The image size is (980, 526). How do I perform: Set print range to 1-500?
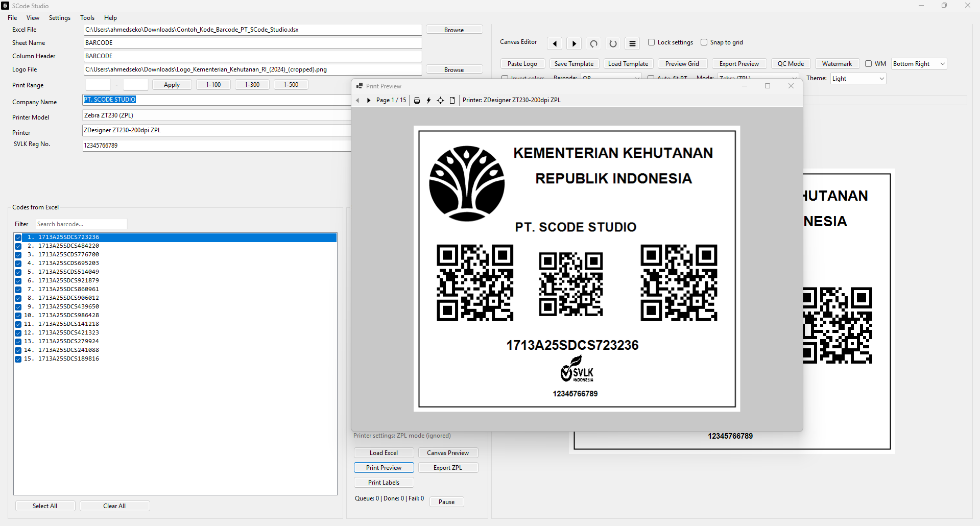[291, 85]
